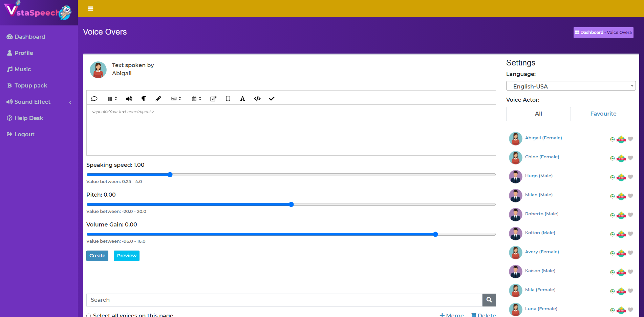Screen dimensions: 644x317
Task: Click the Dashboard breadcrumb link
Action: (x=589, y=33)
